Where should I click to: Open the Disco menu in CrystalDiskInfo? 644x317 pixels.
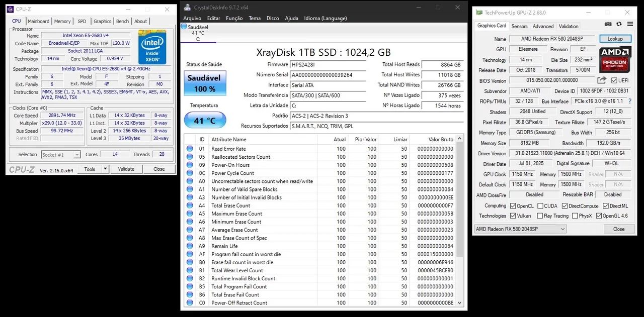[272, 18]
